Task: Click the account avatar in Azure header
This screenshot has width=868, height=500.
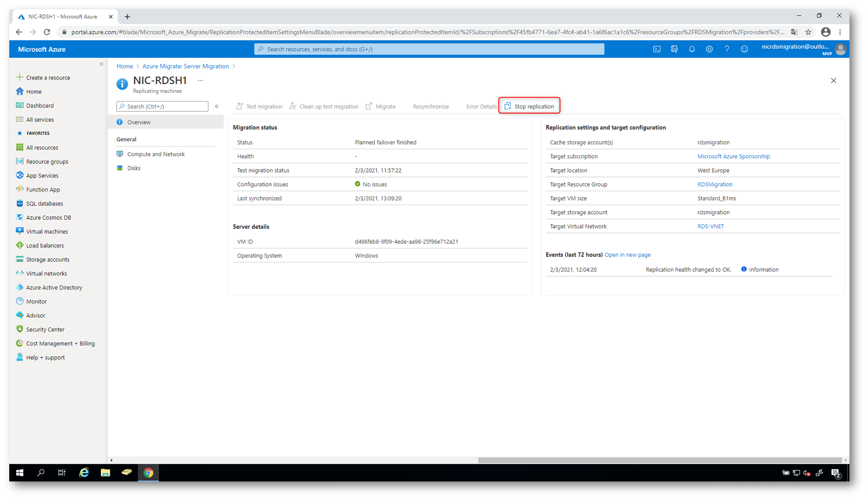Action: point(841,49)
